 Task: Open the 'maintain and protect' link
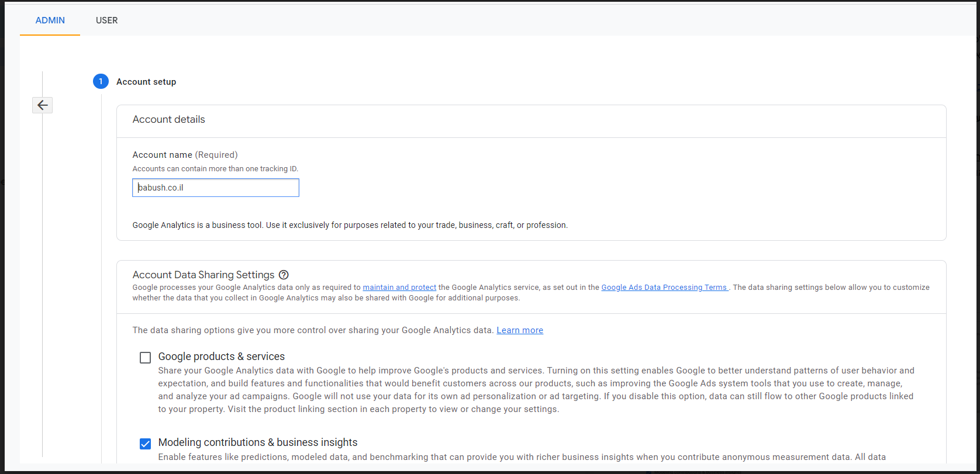point(399,288)
